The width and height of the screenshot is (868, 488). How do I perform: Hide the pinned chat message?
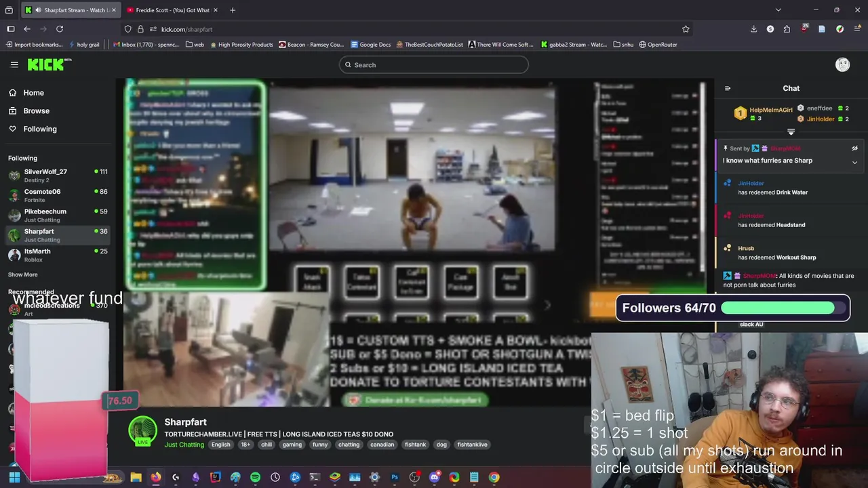[x=854, y=148]
